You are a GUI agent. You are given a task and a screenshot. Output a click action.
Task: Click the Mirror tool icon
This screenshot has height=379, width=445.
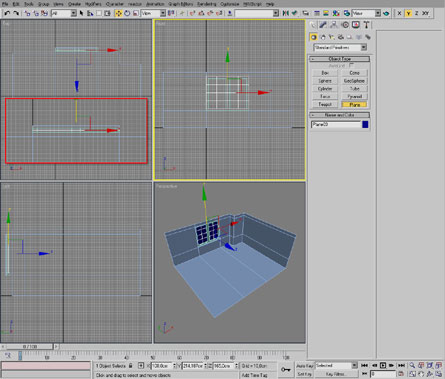point(286,13)
